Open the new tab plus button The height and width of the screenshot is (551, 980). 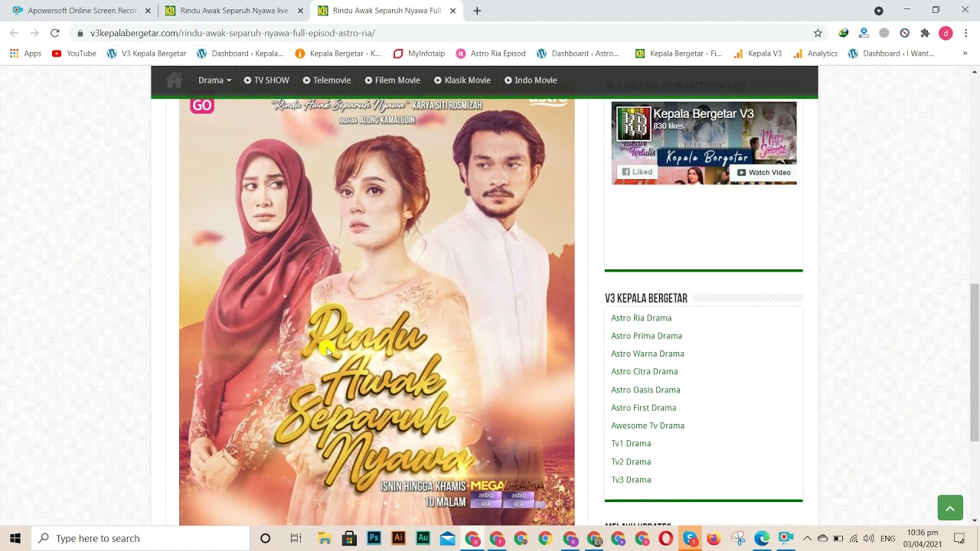477,11
